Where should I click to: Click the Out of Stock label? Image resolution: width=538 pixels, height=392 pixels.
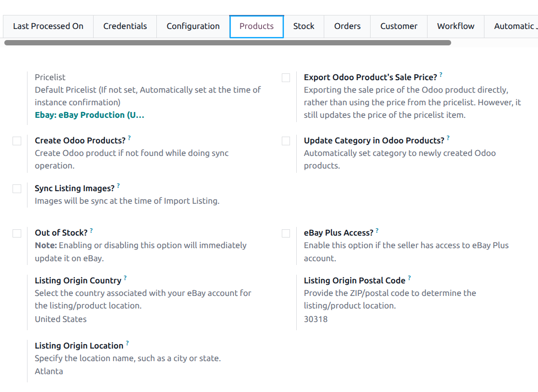pos(61,233)
